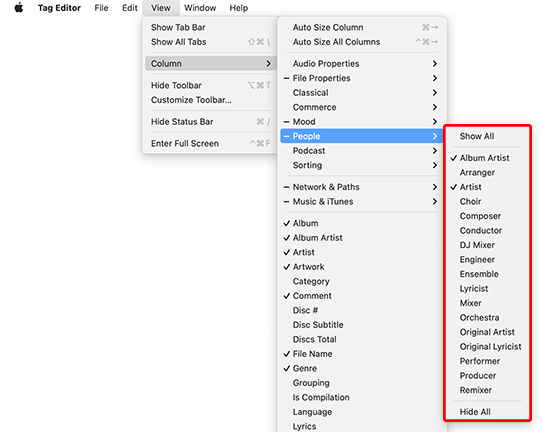Uncheck Album Artist in People submenu
This screenshot has height=432, width=543.
488,158
